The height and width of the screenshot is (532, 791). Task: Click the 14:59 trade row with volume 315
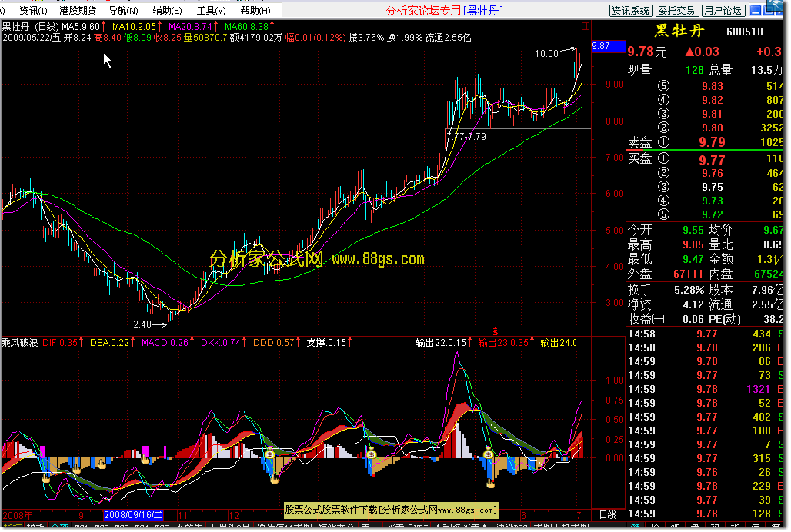(706, 459)
